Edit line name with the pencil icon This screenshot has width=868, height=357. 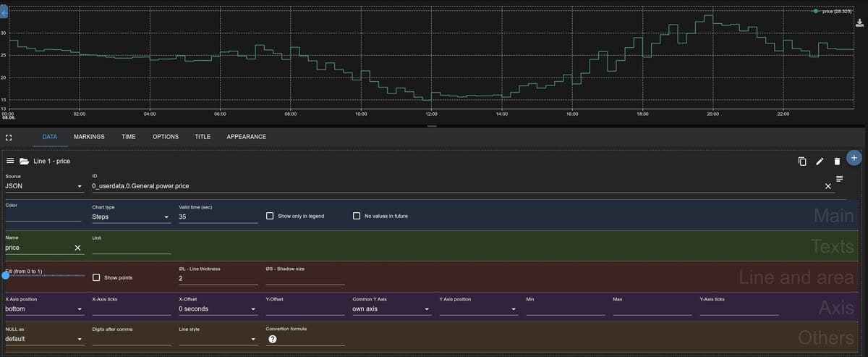(x=820, y=161)
